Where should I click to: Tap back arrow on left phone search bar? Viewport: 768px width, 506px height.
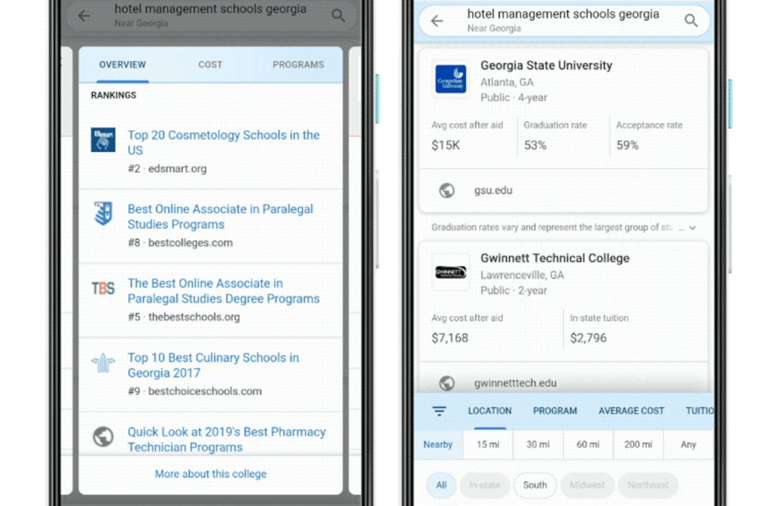pos(84,15)
